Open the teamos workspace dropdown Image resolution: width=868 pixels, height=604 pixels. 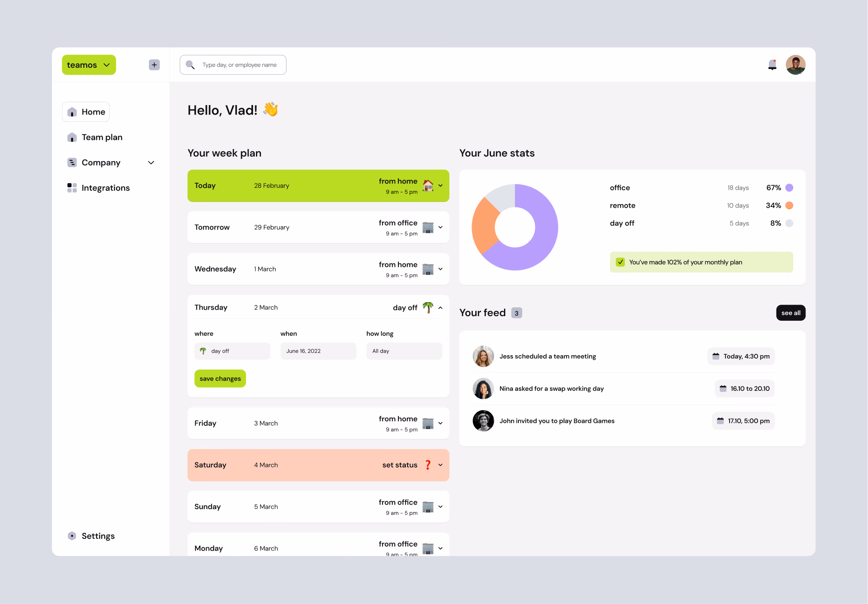tap(89, 65)
